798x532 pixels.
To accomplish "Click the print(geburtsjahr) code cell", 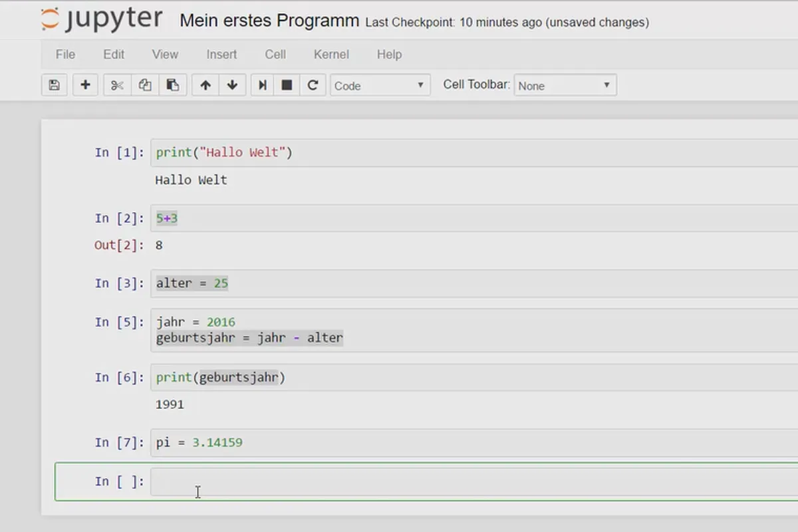I will (x=474, y=377).
